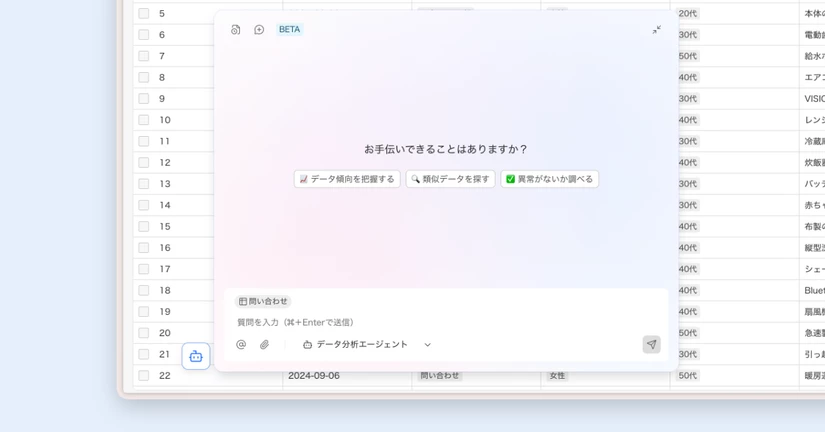The width and height of the screenshot is (825, 432).
Task: Check the checkbox for row 5
Action: (144, 13)
